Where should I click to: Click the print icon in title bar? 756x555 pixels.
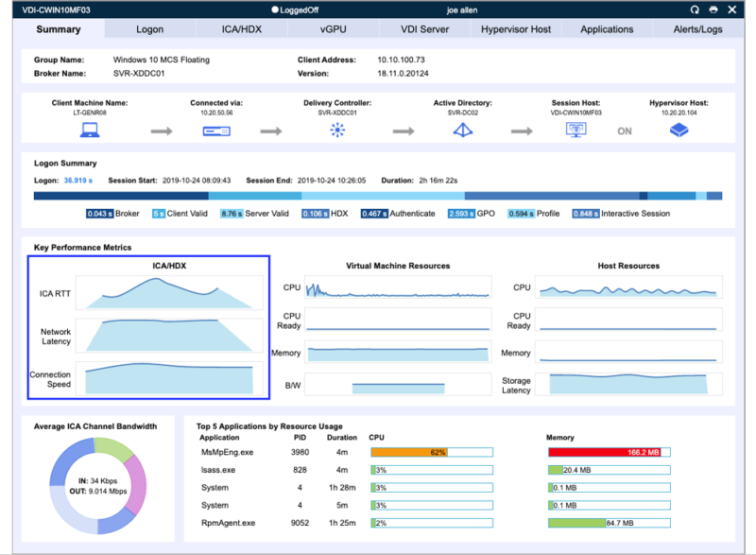pyautogui.click(x=713, y=9)
